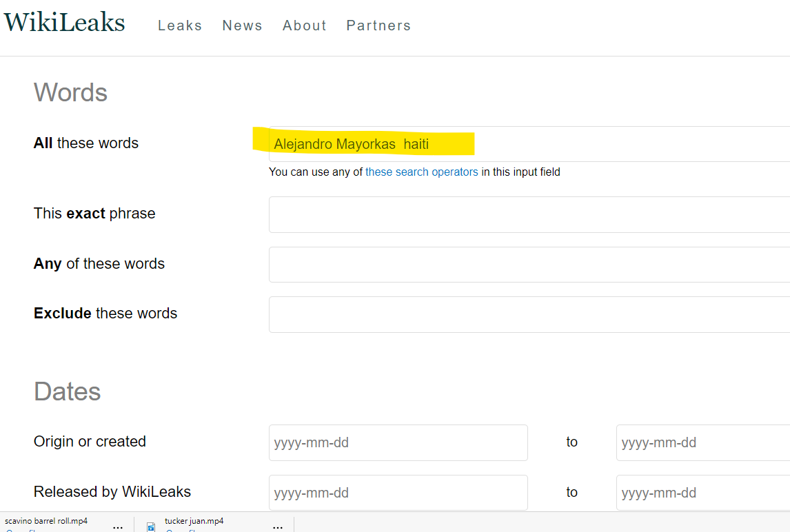Image resolution: width=790 pixels, height=532 pixels.
Task: Open the WikiLeaks home logo
Action: 64,23
